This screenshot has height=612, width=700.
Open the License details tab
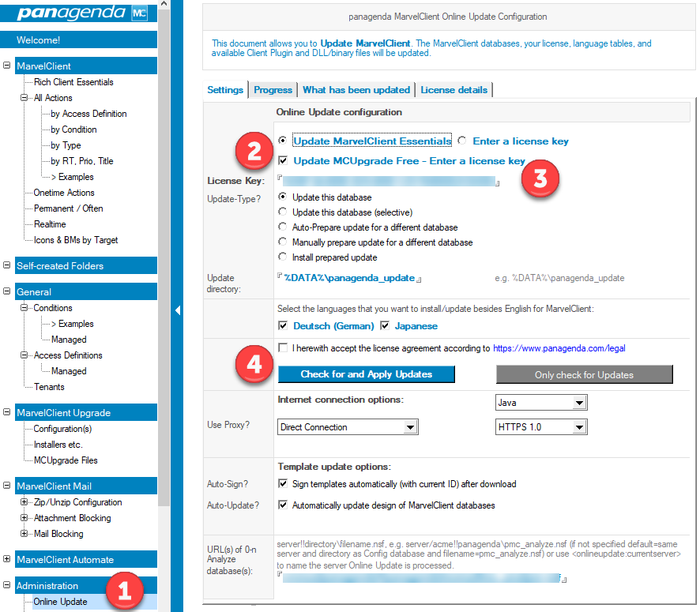click(x=453, y=90)
